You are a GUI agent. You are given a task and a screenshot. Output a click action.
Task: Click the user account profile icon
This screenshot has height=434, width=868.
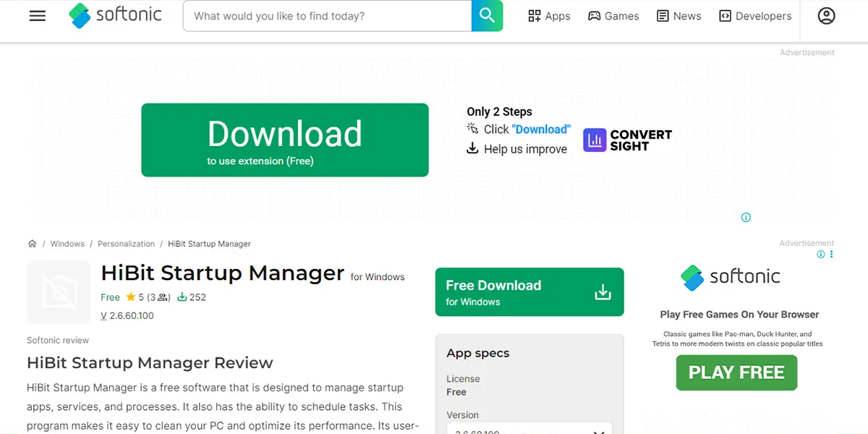pos(826,15)
